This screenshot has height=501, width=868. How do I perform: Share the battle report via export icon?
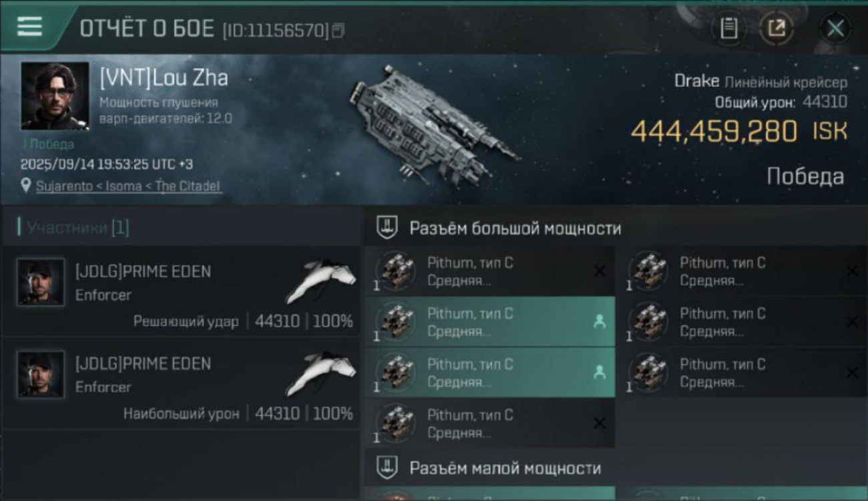tap(777, 28)
